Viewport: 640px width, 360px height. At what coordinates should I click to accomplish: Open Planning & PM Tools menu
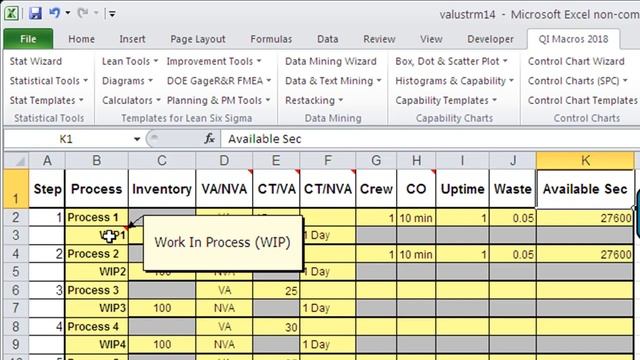pyautogui.click(x=218, y=100)
